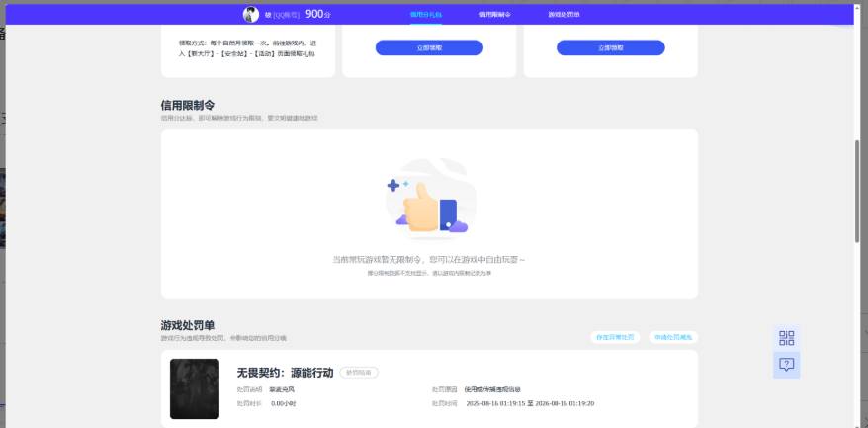The width and height of the screenshot is (868, 428).
Task: Click 立即领取 button in the rightmost card
Action: pyautogui.click(x=611, y=47)
